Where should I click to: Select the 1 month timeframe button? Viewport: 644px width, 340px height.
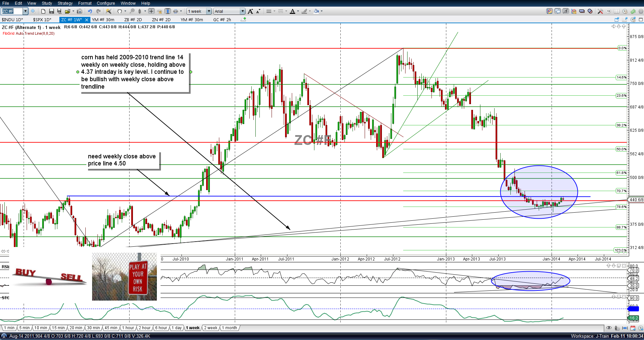coord(229,328)
